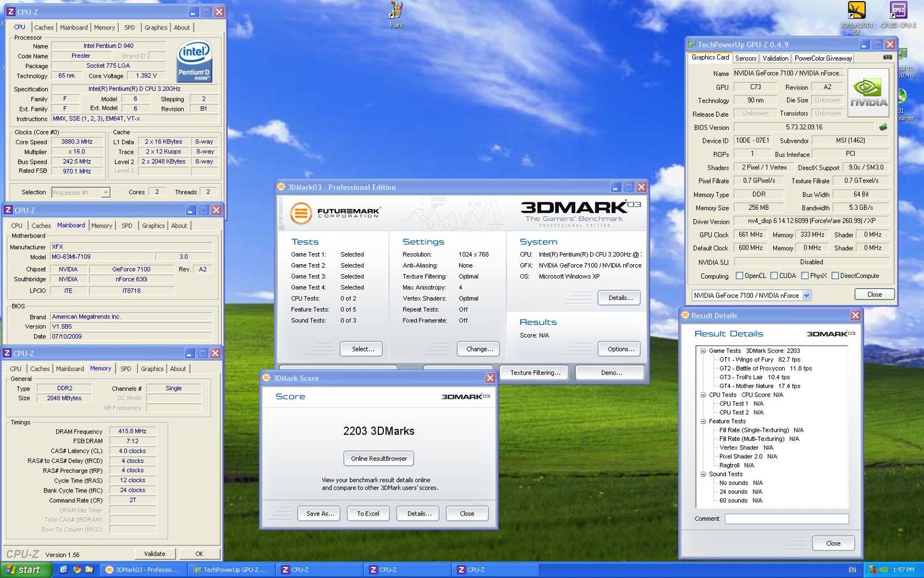Open the Validation tab in GPU-Z

[775, 58]
